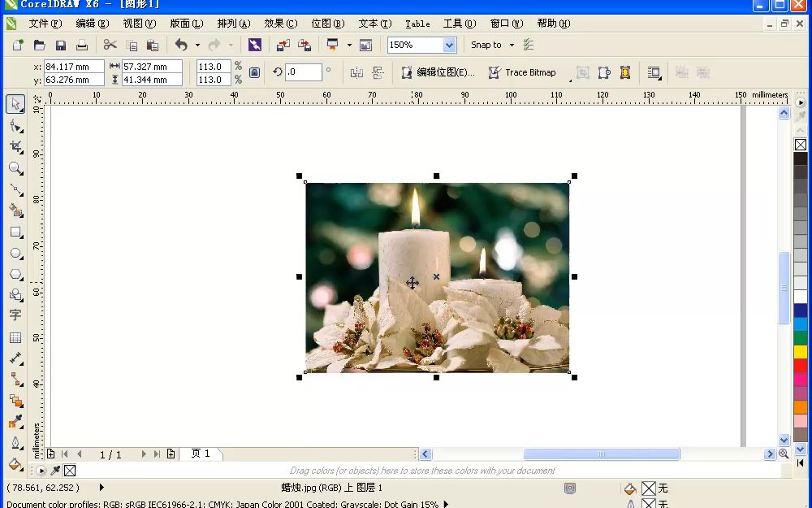Select the Shape tool
Screen dimensions: 812x508
coord(15,126)
